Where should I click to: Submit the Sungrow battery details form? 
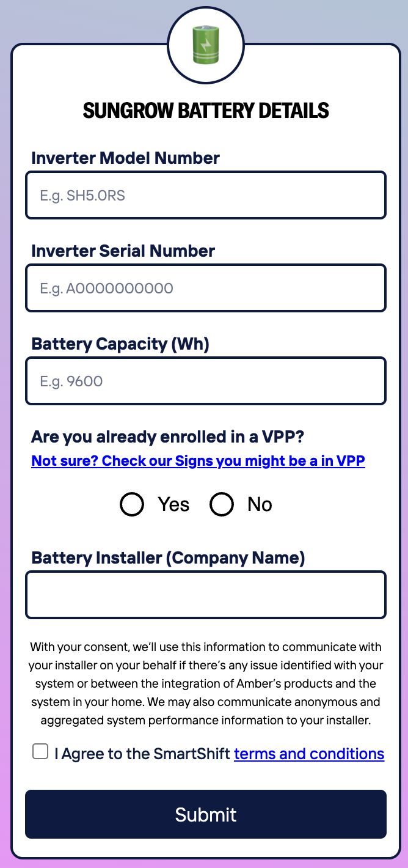[205, 814]
